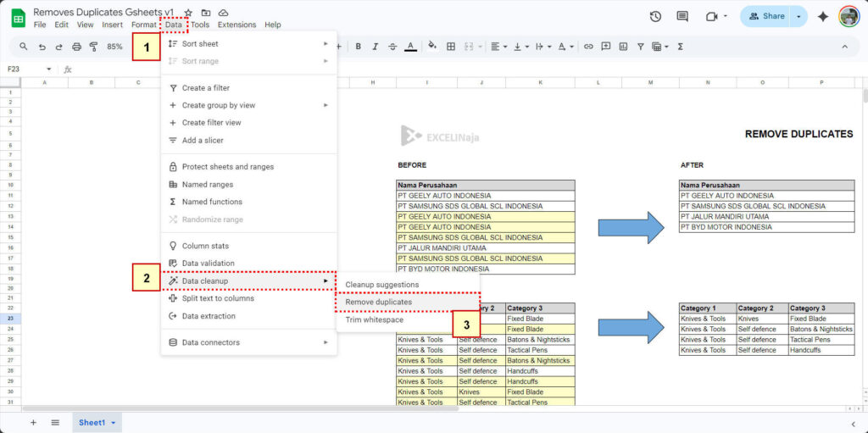Choose Cleanup suggestions
The image size is (868, 433).
coord(408,285)
